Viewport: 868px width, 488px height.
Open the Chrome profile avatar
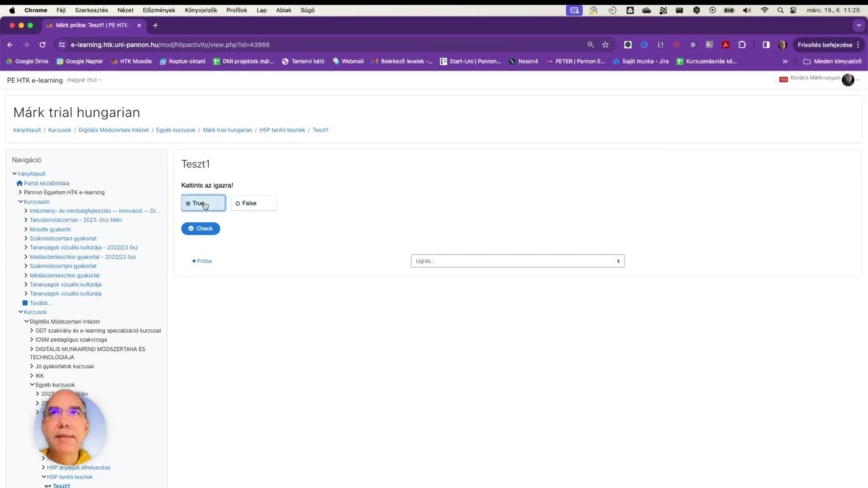pyautogui.click(x=783, y=45)
